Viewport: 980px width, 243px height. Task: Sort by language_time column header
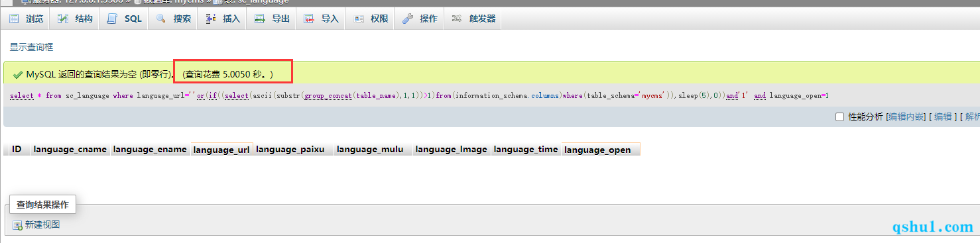click(526, 149)
